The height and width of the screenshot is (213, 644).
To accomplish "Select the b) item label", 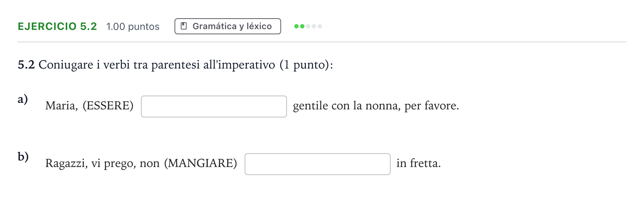I will pos(23,156).
